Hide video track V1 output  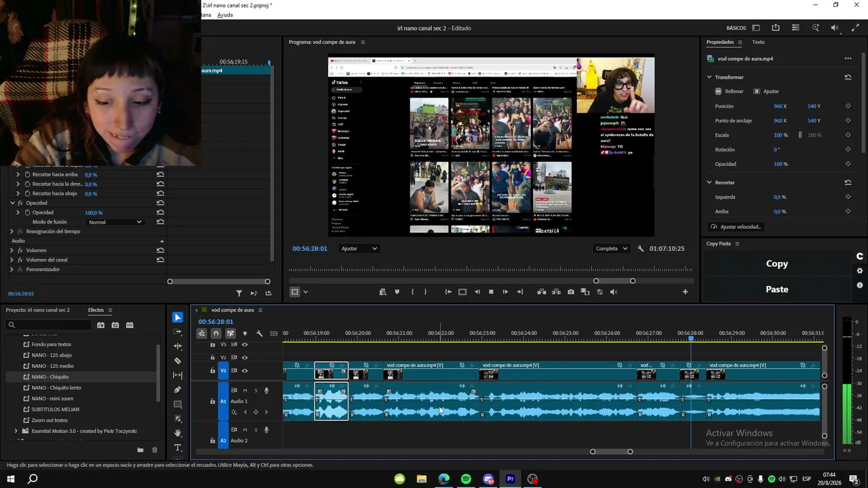click(245, 371)
